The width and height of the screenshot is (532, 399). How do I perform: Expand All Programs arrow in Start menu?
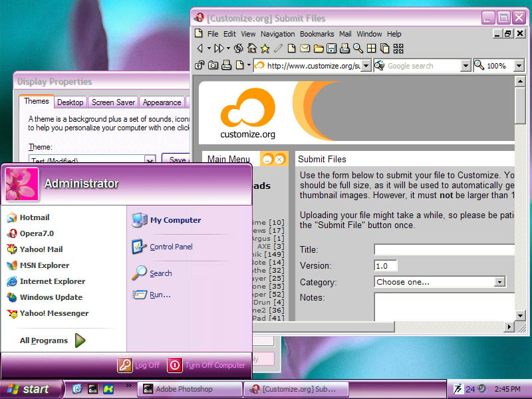point(80,340)
